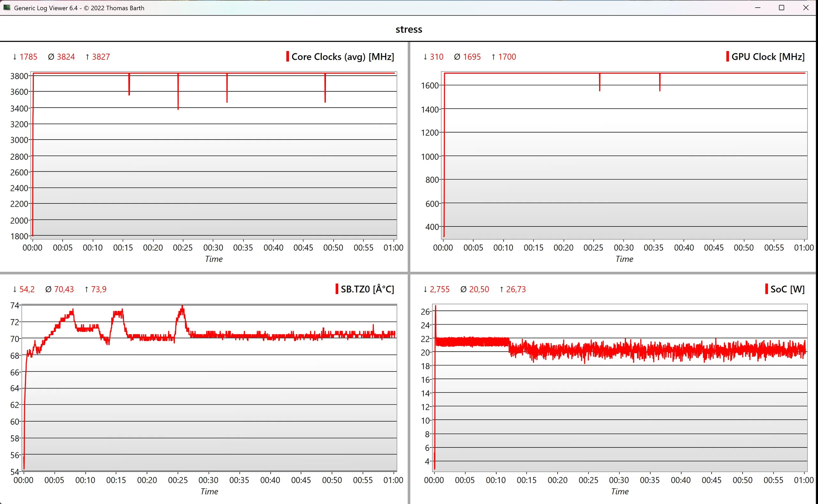Select the GPU Clock average value 1695
This screenshot has height=504, width=818.
pyautogui.click(x=472, y=57)
